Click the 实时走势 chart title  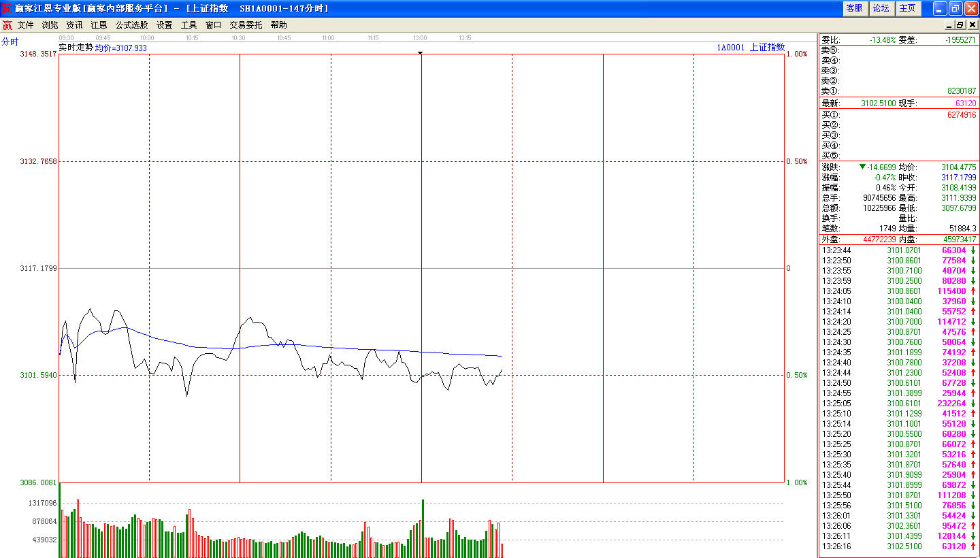pos(76,48)
